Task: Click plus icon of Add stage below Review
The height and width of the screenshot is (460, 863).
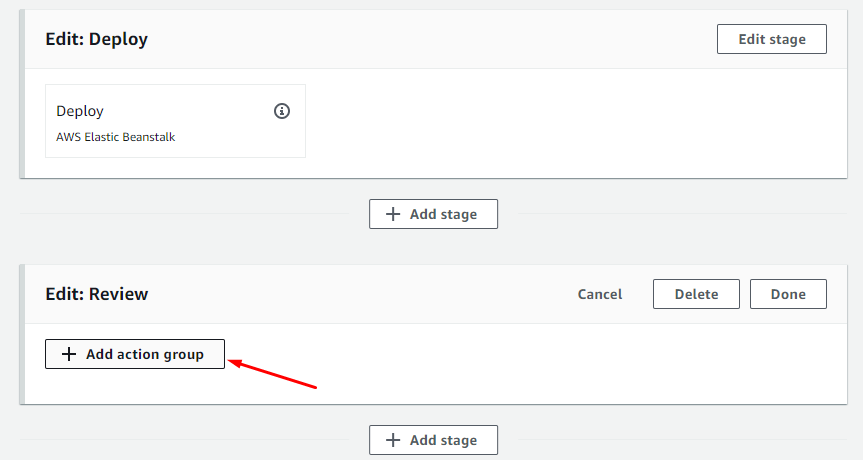Action: pyautogui.click(x=393, y=440)
